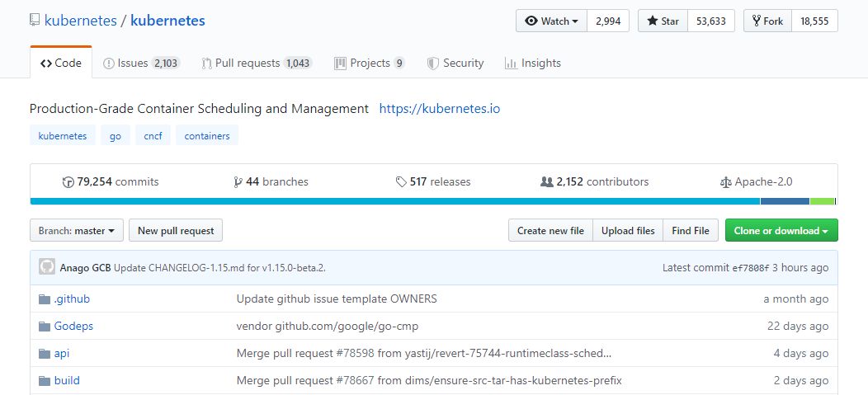The height and width of the screenshot is (395, 868).
Task: Click the repository book icon beside kubernetes
Action: tap(35, 21)
